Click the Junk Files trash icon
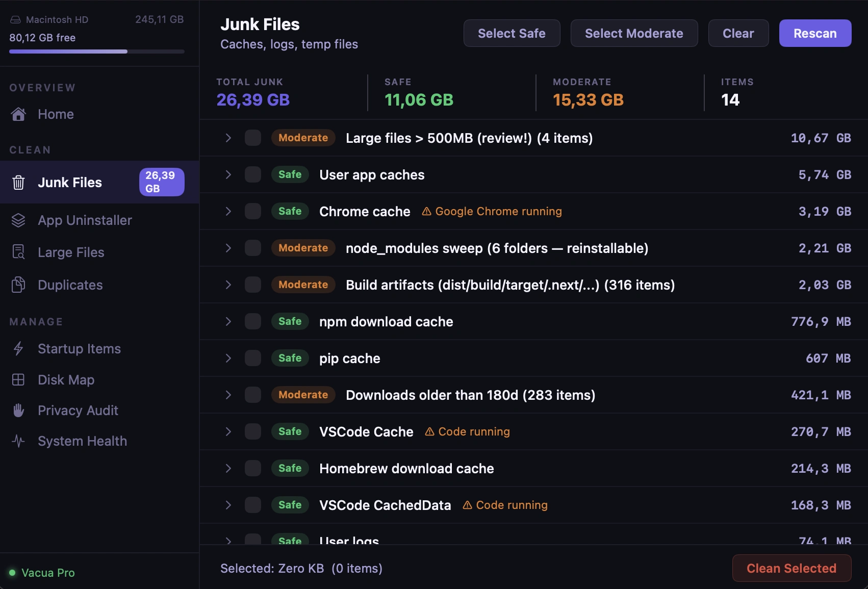The height and width of the screenshot is (589, 868). click(x=18, y=183)
